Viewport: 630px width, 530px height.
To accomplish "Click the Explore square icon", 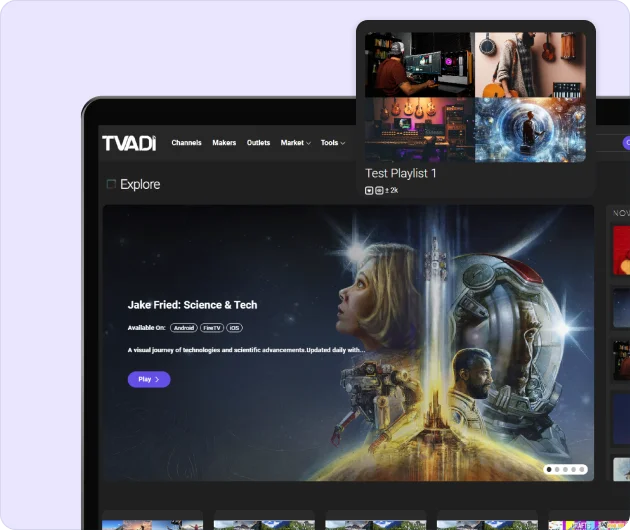I will (111, 184).
